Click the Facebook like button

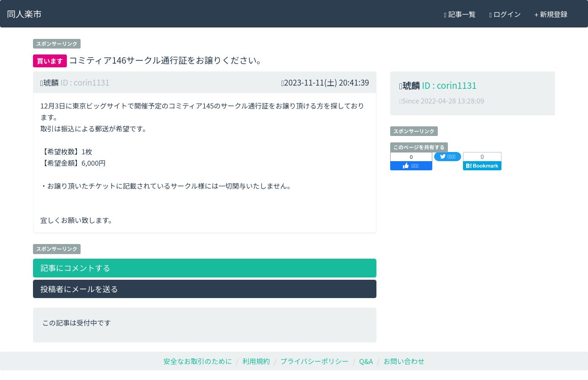[411, 166]
